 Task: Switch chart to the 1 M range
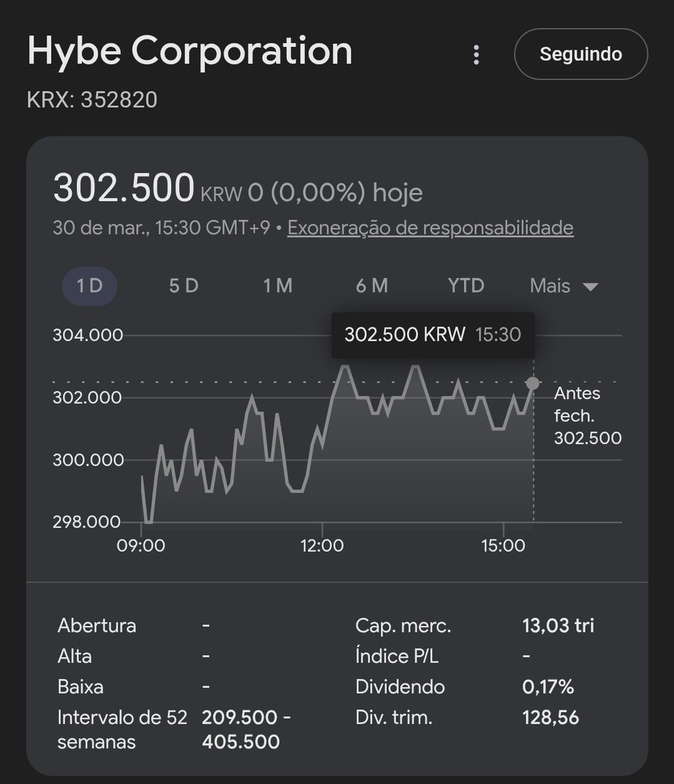click(278, 286)
